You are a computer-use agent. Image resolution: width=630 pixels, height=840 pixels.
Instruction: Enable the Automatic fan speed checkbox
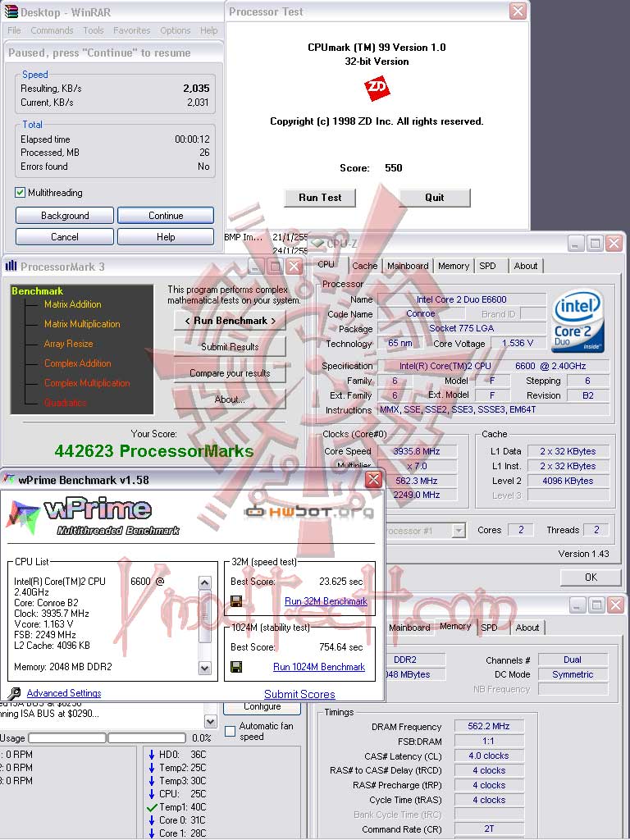click(x=230, y=731)
